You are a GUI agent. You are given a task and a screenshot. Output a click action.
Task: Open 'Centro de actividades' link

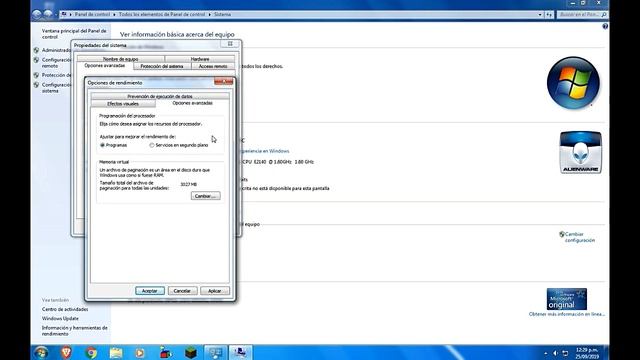coord(65,309)
